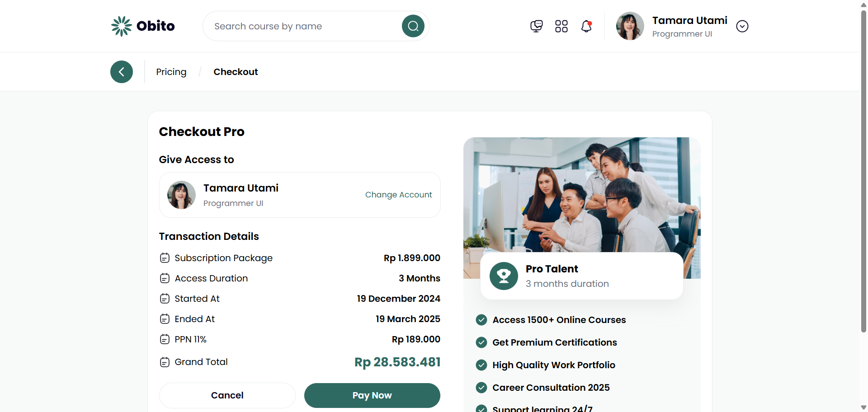Click the Change Account link
The image size is (868, 412).
pos(398,195)
